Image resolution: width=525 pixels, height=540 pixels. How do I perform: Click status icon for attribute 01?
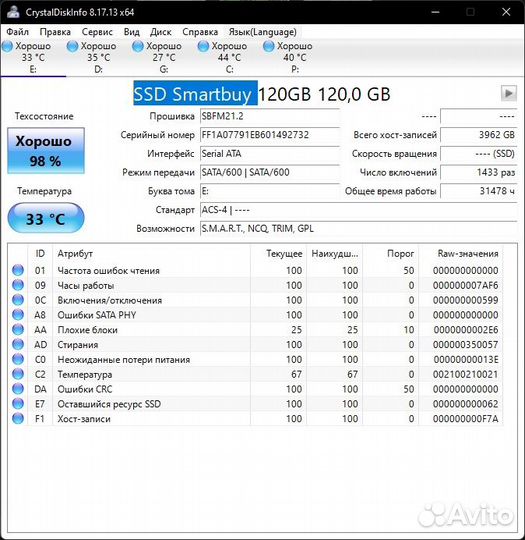coord(18,270)
